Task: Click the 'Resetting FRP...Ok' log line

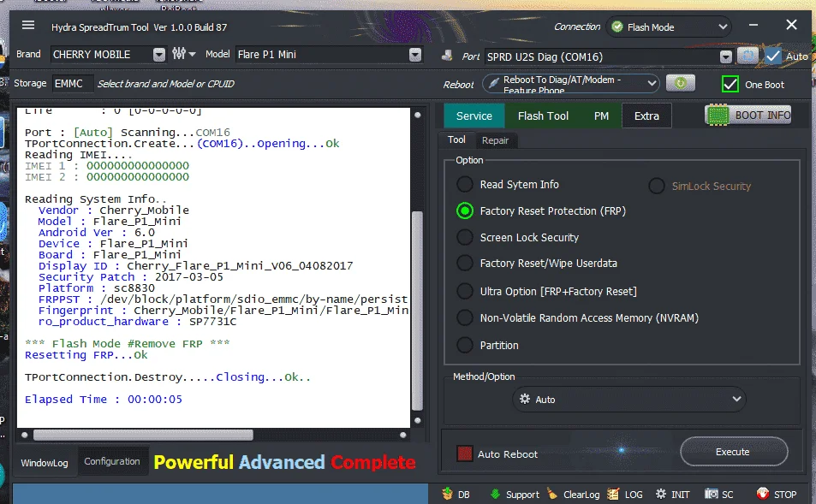Action: (86, 355)
